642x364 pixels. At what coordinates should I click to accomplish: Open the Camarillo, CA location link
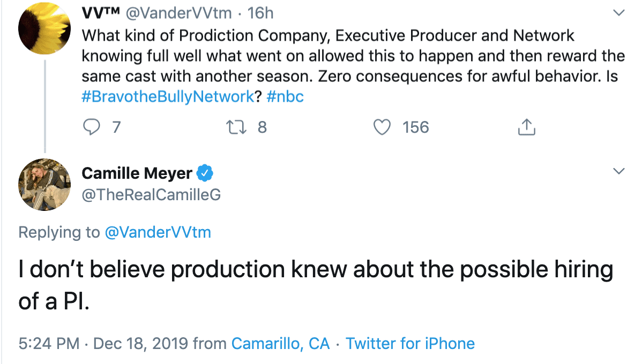280,343
